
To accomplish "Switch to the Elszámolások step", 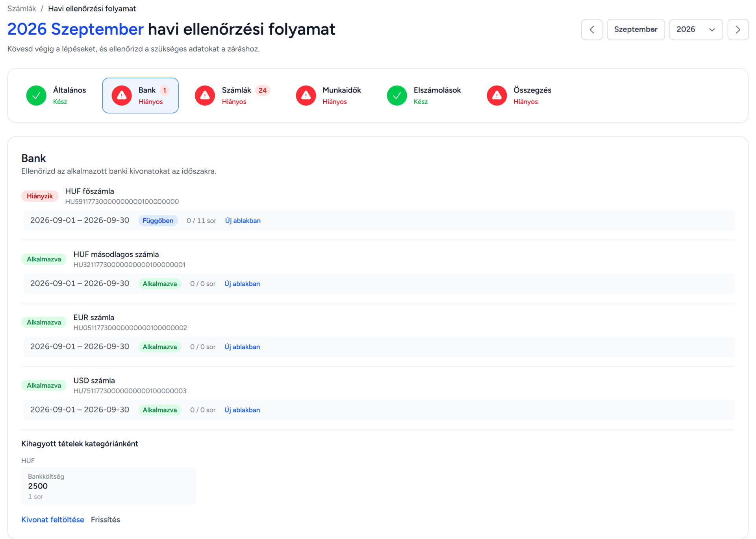I will [x=424, y=95].
